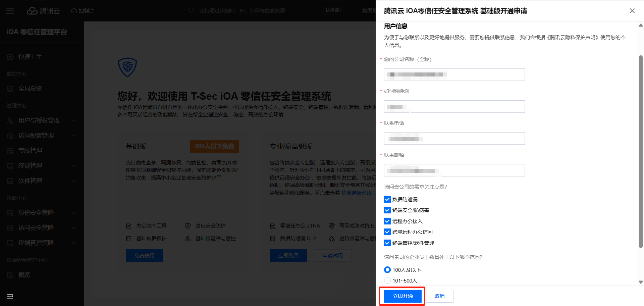Click the 办公效率工具 feature icon
The image size is (644, 306).
tap(129, 226)
